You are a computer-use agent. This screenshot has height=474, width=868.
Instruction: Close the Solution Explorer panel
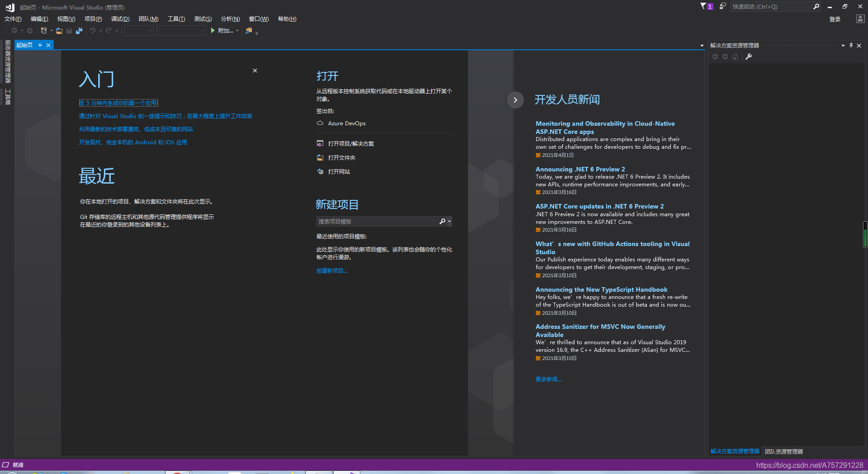pyautogui.click(x=859, y=45)
